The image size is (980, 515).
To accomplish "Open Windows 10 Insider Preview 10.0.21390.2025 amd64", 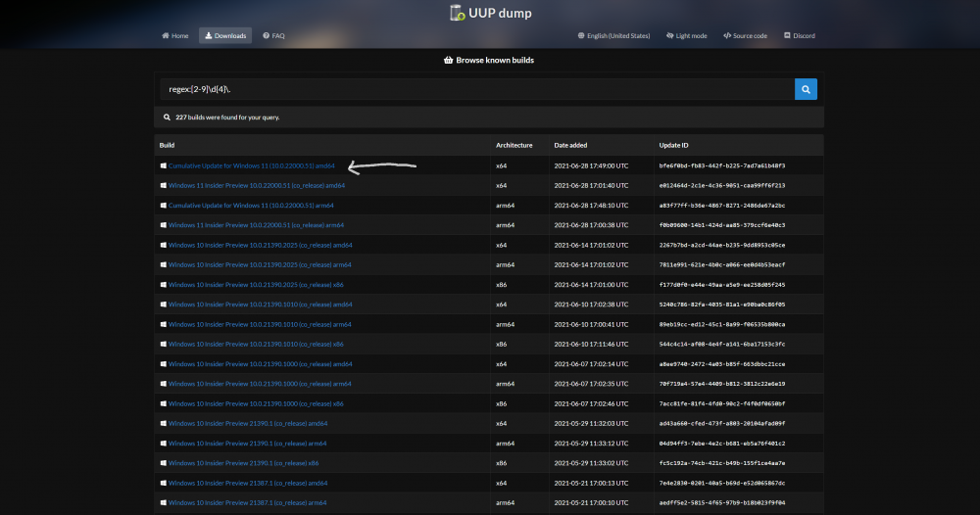I will [260, 246].
